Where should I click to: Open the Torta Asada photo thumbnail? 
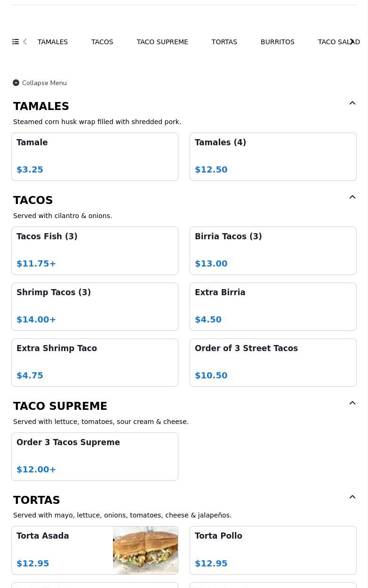(x=145, y=550)
